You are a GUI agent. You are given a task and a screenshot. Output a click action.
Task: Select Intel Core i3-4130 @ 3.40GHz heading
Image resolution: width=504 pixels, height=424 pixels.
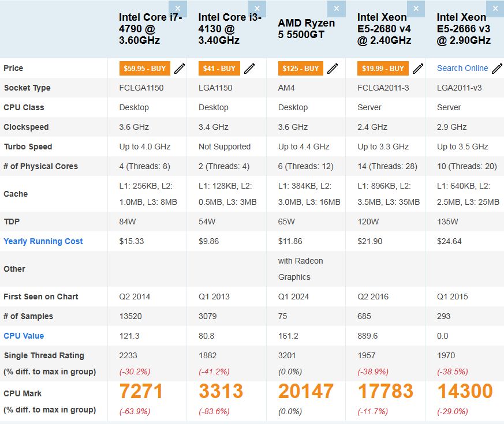pyautogui.click(x=230, y=29)
